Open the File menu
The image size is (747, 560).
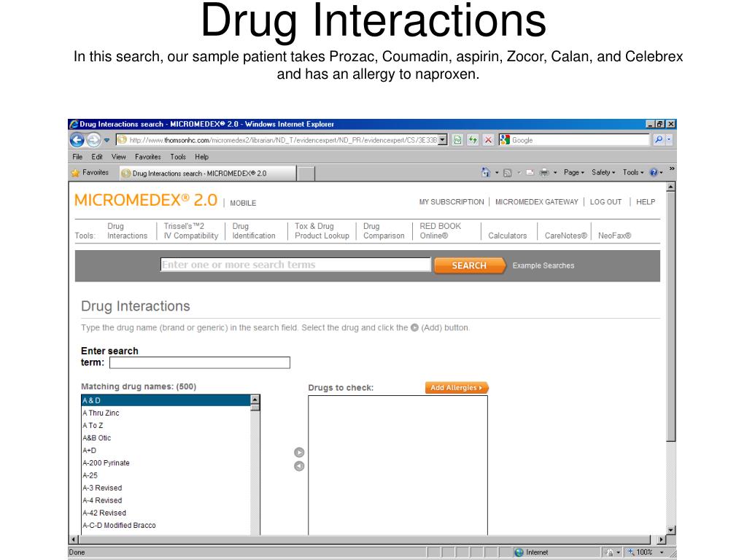(77, 157)
